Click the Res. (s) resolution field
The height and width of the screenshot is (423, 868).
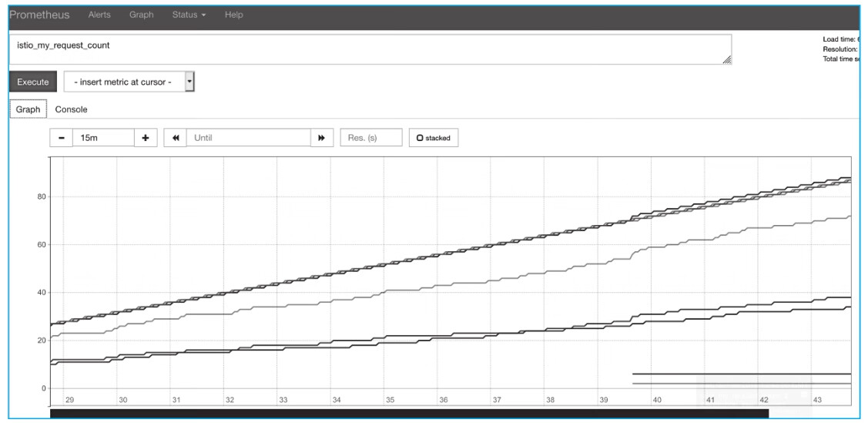(x=371, y=137)
